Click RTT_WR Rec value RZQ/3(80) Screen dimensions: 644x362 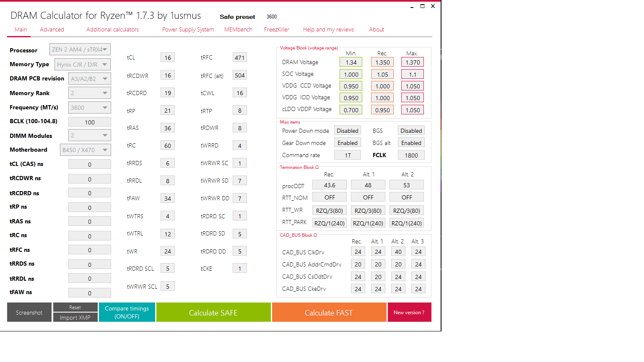click(x=330, y=210)
